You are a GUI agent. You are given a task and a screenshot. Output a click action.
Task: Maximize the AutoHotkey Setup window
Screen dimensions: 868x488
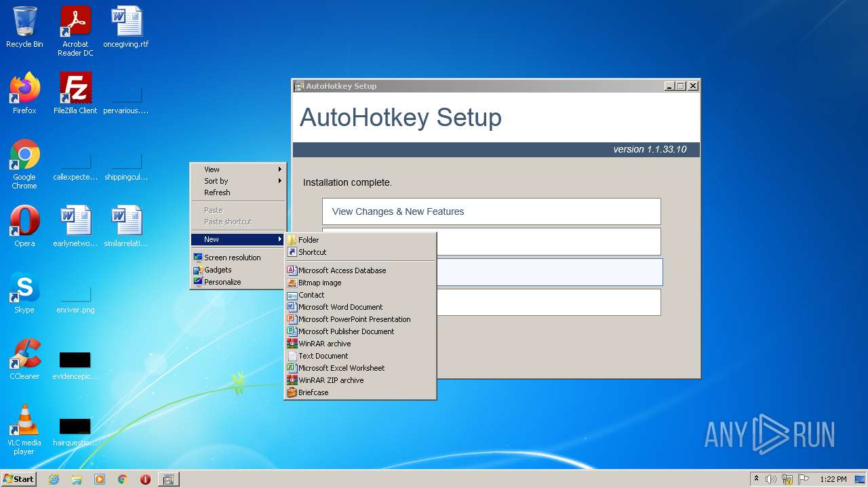click(x=681, y=86)
